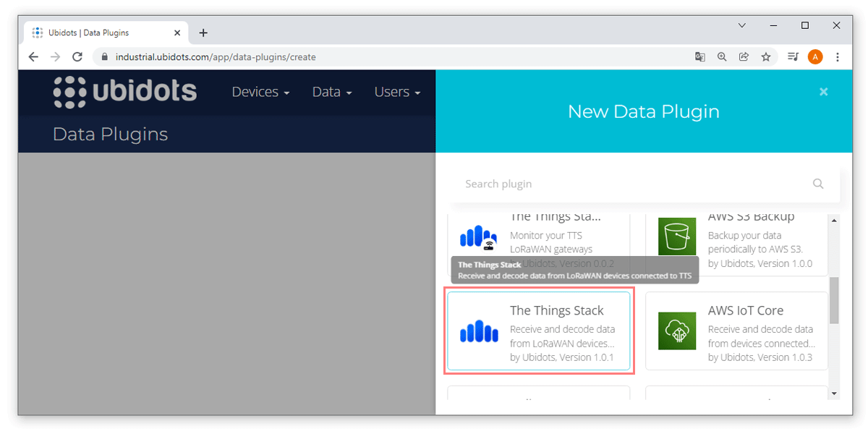Screen dimensions: 868x434
Task: Click 'Backup your data periodically to AWS S3.' text
Action: 755,242
